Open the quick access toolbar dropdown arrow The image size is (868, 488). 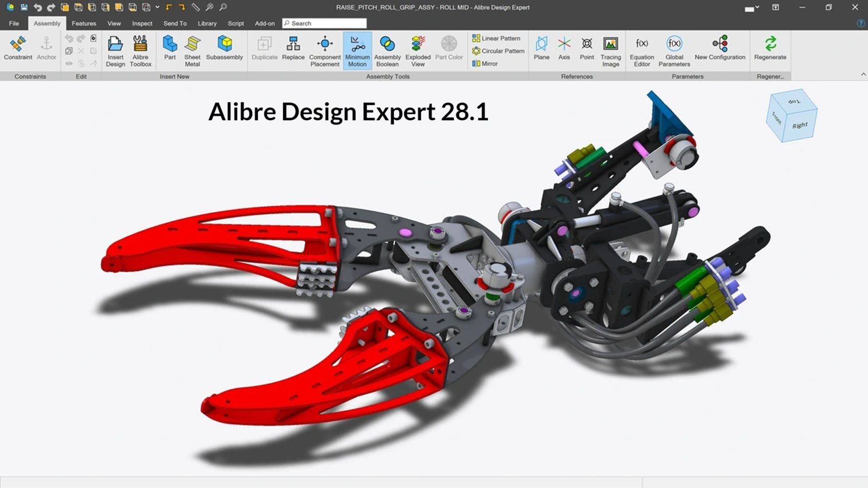coord(157,7)
